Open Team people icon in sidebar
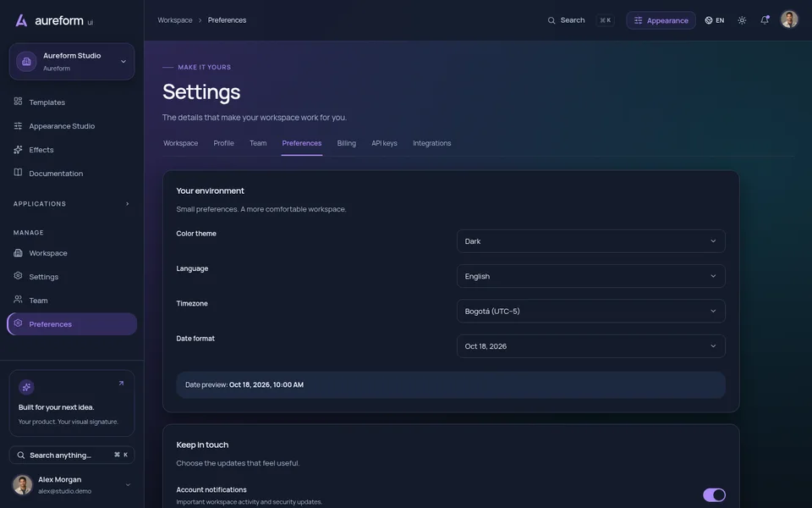Viewport: 812px width, 508px height. click(18, 300)
